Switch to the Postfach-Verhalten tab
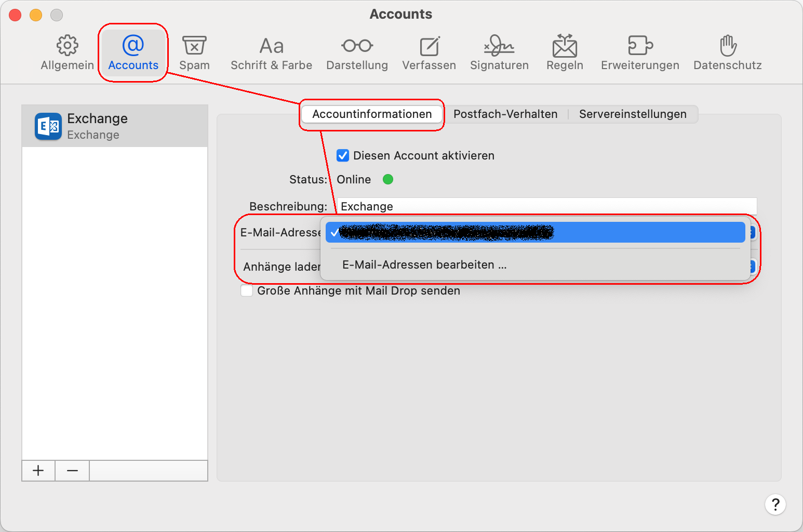Viewport: 803px width, 532px height. [505, 114]
